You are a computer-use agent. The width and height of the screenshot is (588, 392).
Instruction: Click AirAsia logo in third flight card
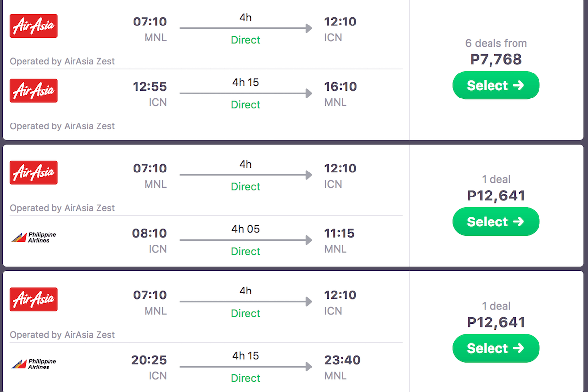tap(34, 299)
